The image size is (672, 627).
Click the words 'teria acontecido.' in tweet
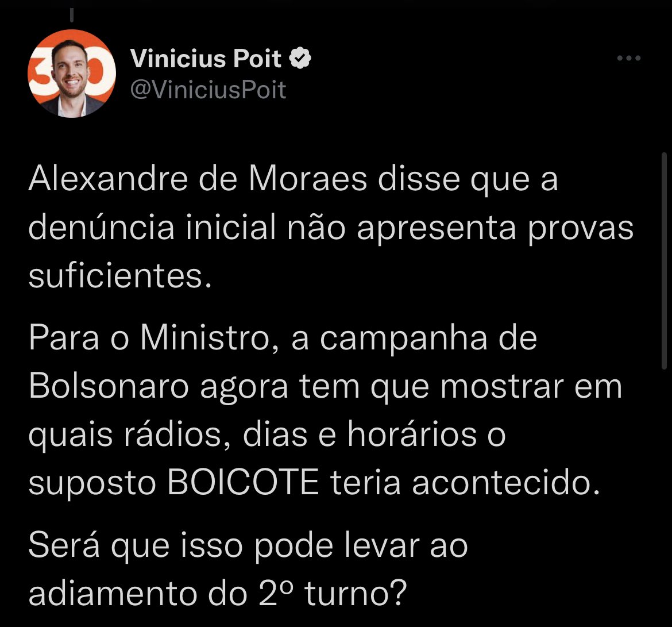[x=465, y=482]
